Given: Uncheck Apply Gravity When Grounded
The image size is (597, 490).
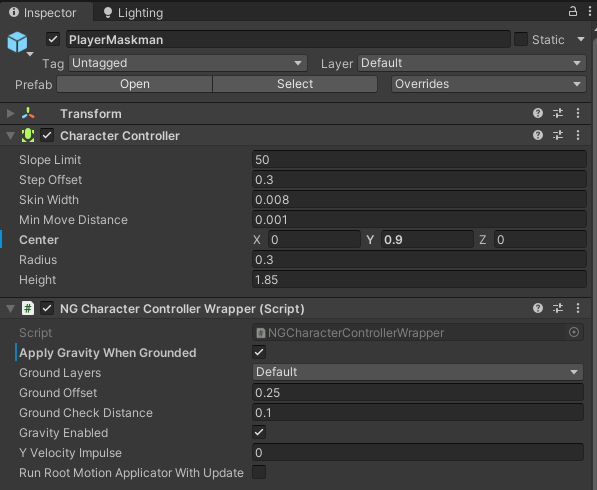Looking at the screenshot, I should point(259,353).
